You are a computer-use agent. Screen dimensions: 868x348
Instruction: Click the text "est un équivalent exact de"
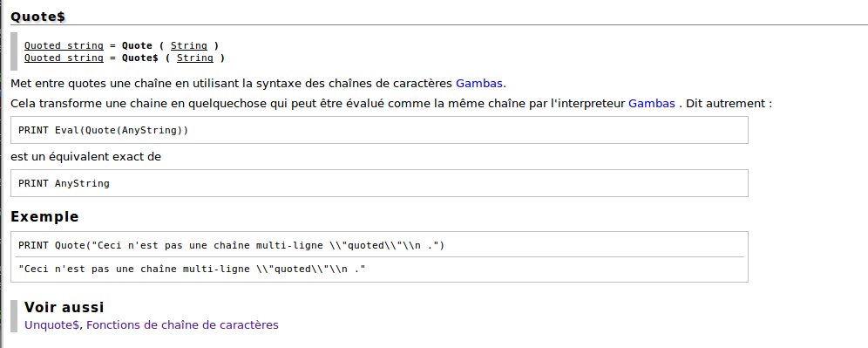pyautogui.click(x=85, y=157)
